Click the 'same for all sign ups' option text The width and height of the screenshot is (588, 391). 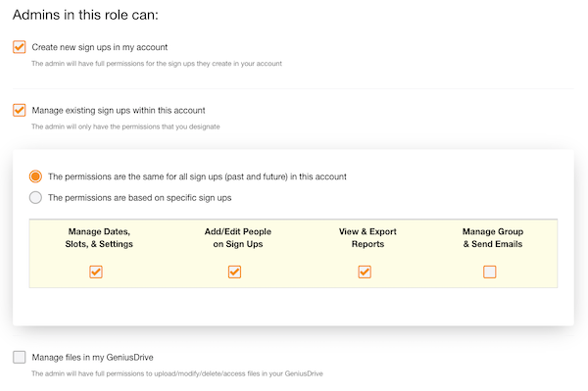pos(197,177)
